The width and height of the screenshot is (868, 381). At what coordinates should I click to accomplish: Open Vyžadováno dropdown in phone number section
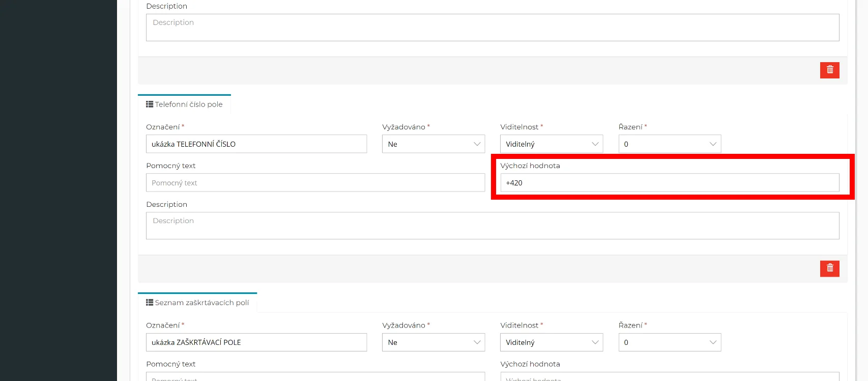[433, 144]
